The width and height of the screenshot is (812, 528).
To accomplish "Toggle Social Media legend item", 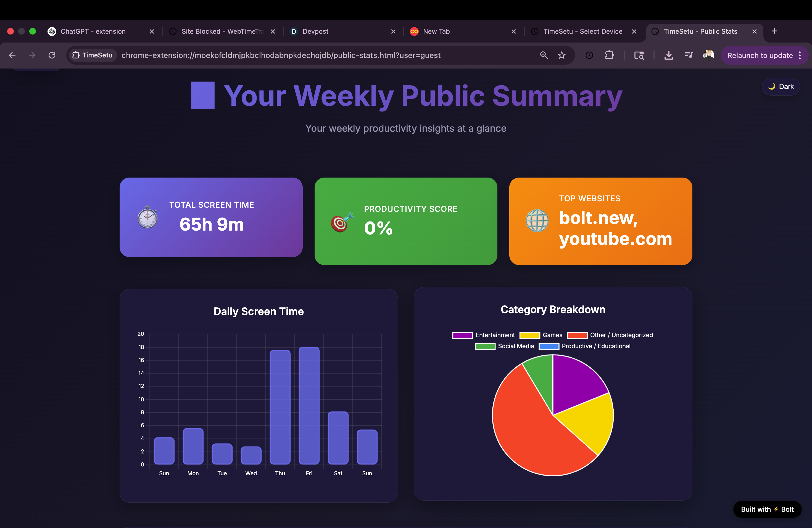I will click(504, 346).
